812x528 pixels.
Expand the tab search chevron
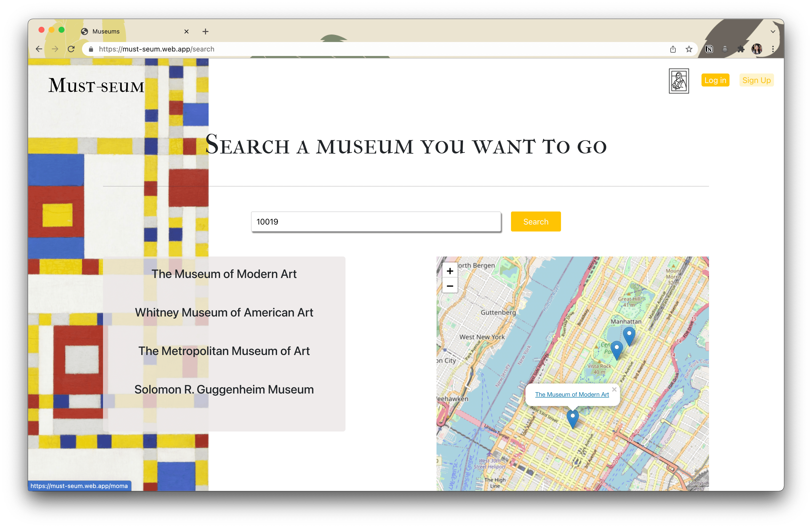pos(773,31)
